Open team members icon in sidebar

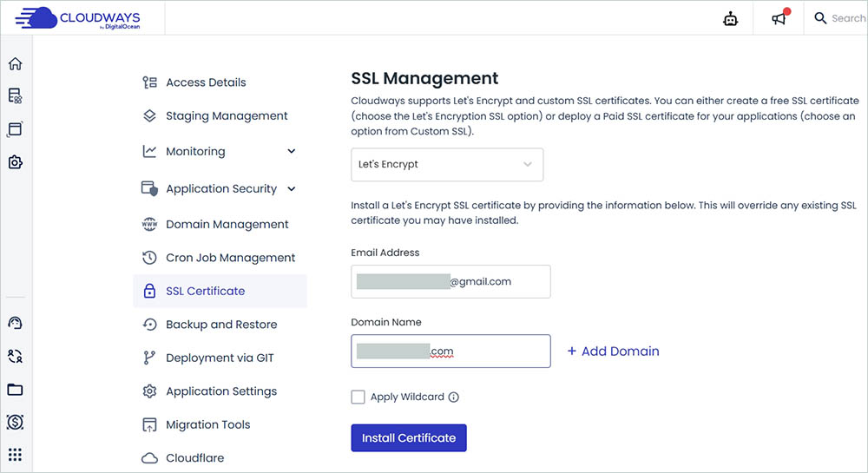[x=16, y=357]
